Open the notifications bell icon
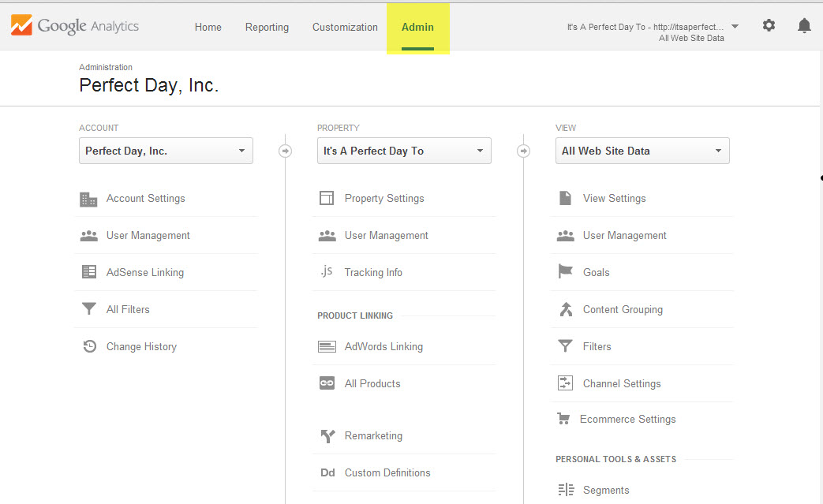The image size is (823, 504). coord(804,25)
